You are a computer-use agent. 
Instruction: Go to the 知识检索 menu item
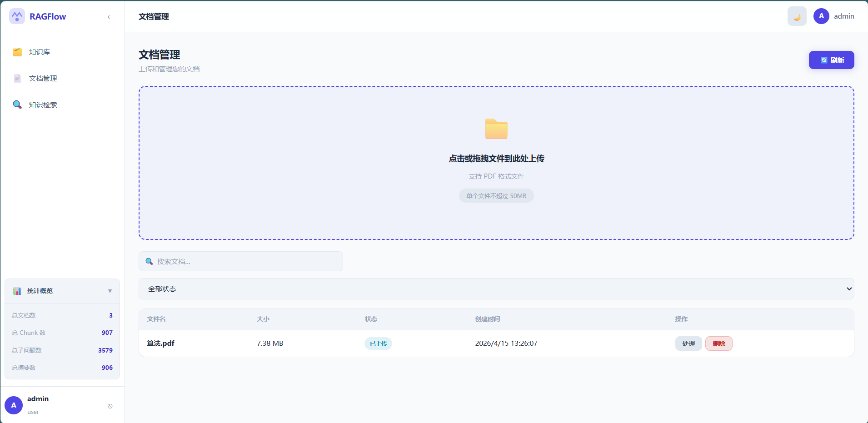(x=43, y=105)
